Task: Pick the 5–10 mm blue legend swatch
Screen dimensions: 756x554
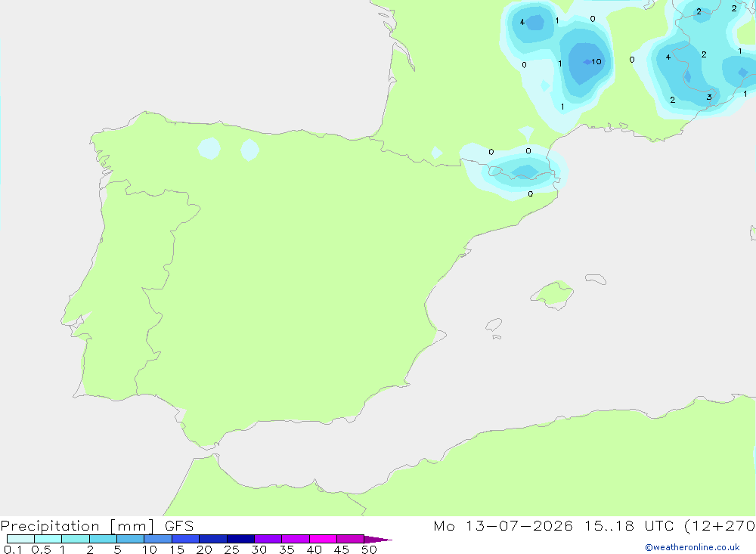Action: point(131,539)
